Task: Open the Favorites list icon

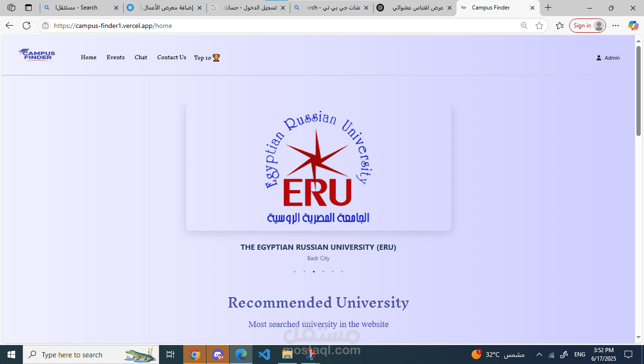Action: pyautogui.click(x=560, y=26)
